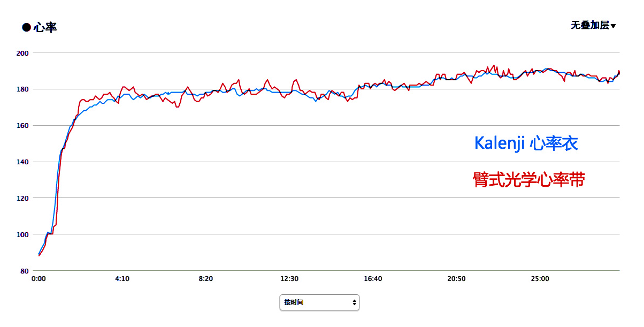This screenshot has height=327, width=644.
Task: Click the 20:50 time axis label
Action: [x=456, y=279]
